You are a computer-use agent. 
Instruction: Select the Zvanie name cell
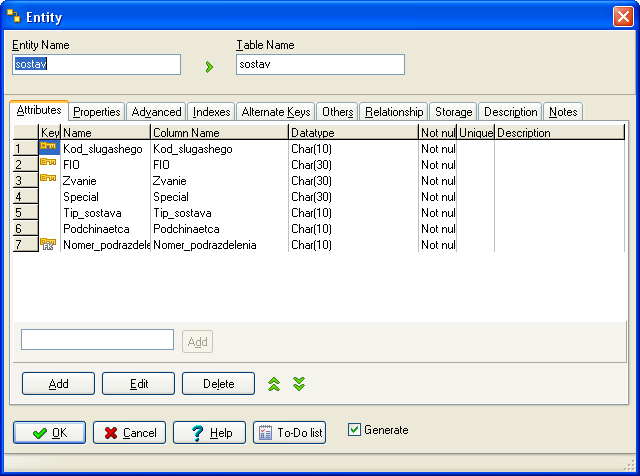[106, 180]
